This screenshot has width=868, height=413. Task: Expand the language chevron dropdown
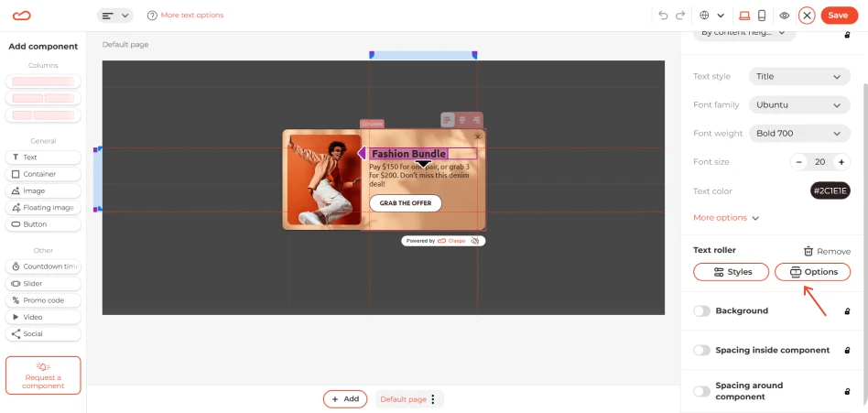[721, 16]
